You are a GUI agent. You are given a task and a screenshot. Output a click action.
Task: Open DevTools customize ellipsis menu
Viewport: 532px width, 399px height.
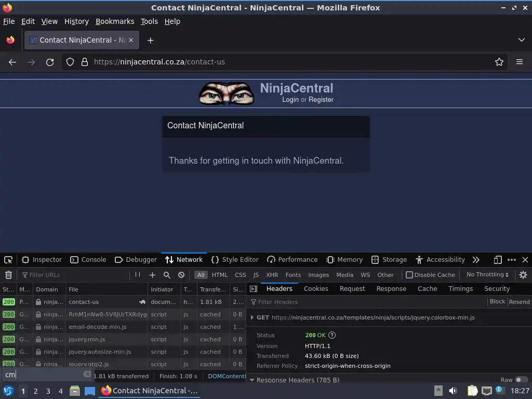[512, 260]
